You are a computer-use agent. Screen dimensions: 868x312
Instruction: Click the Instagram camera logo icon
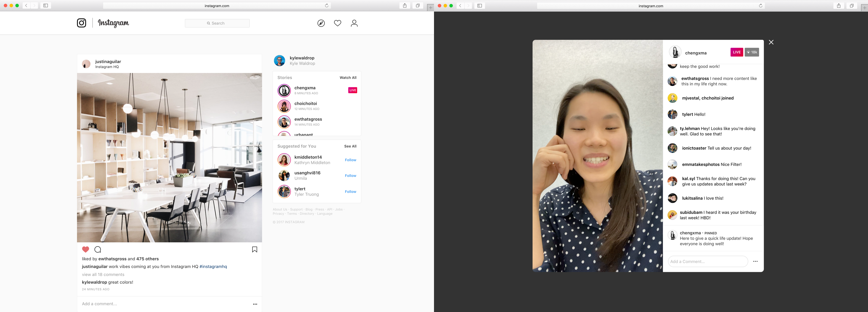(81, 23)
